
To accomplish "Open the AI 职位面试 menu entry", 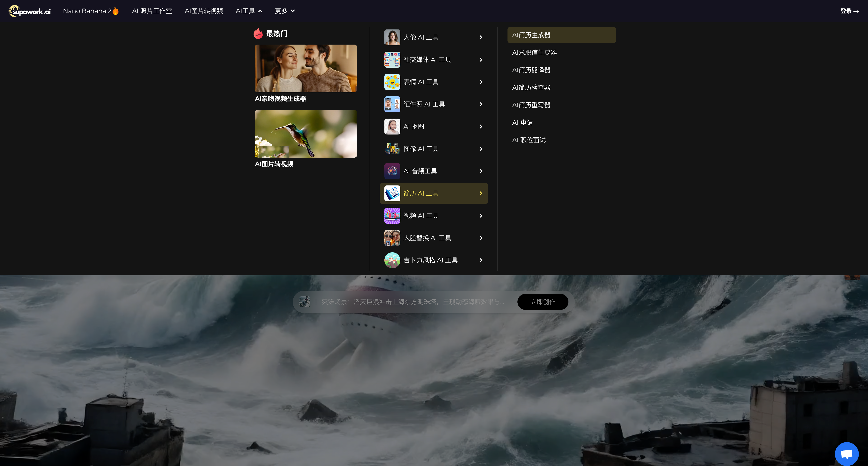I will [x=528, y=140].
